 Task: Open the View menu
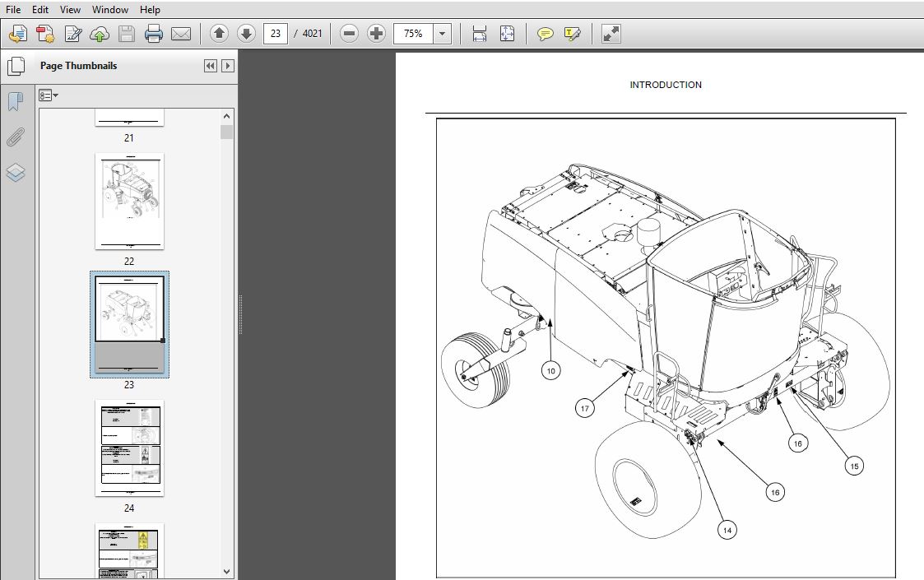(70, 9)
